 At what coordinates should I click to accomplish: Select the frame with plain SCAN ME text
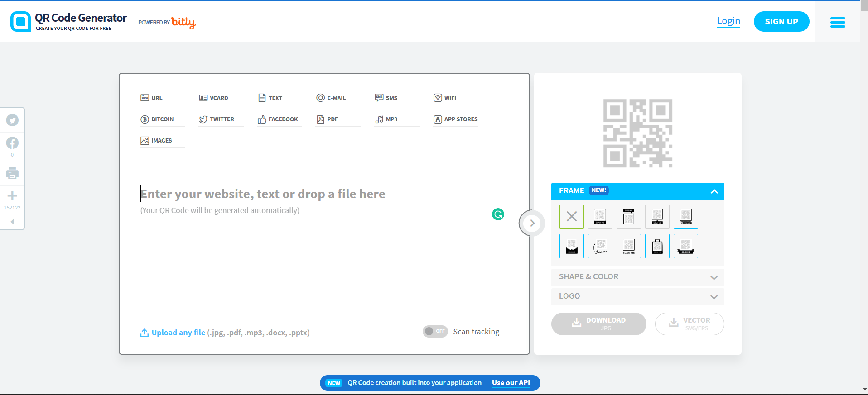629,246
